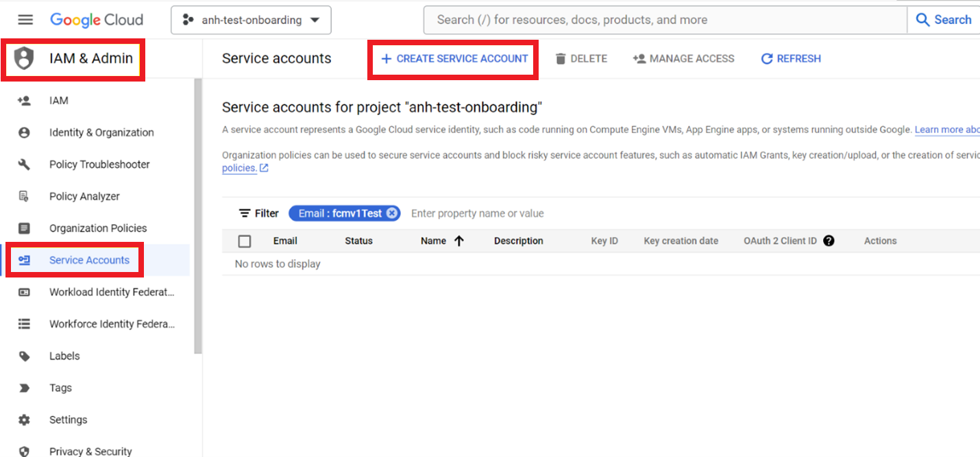Click the Description column header

(519, 241)
